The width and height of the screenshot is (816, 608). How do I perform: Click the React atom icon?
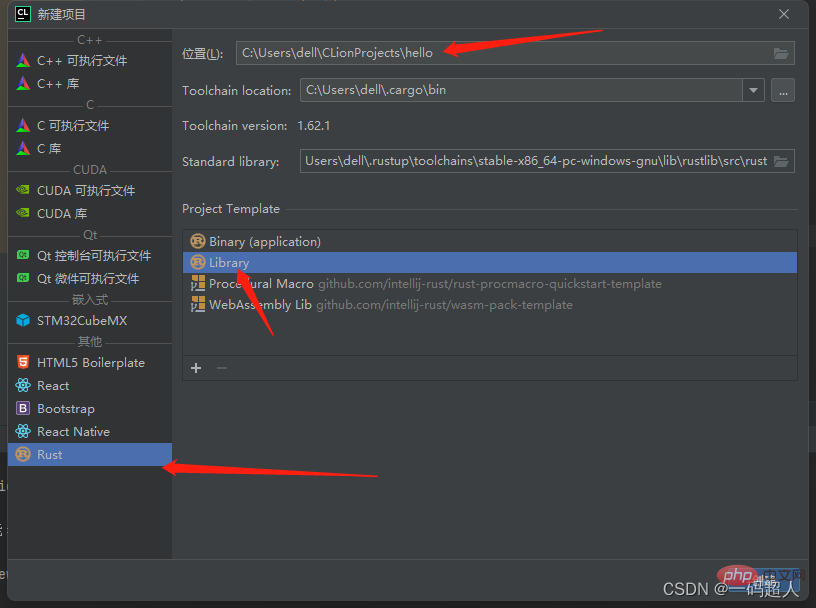click(23, 385)
